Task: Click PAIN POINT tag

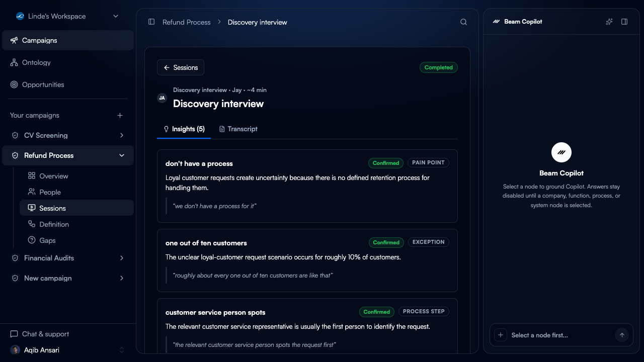Action: [x=429, y=163]
